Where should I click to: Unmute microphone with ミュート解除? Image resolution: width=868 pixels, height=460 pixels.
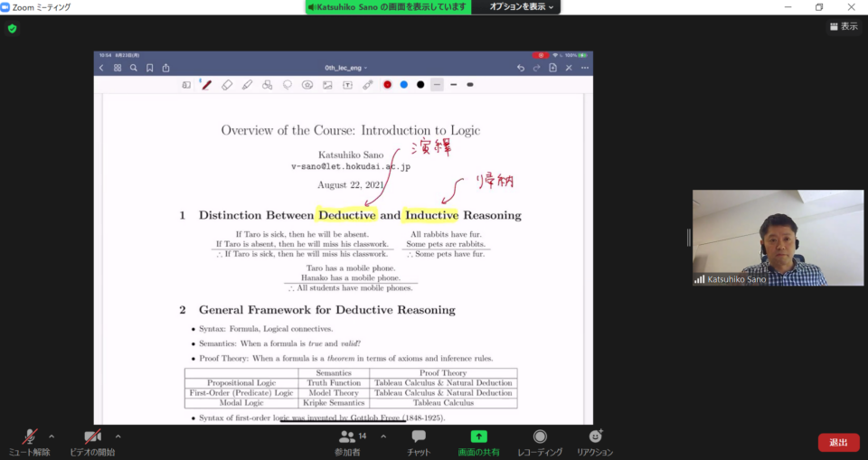click(x=29, y=442)
